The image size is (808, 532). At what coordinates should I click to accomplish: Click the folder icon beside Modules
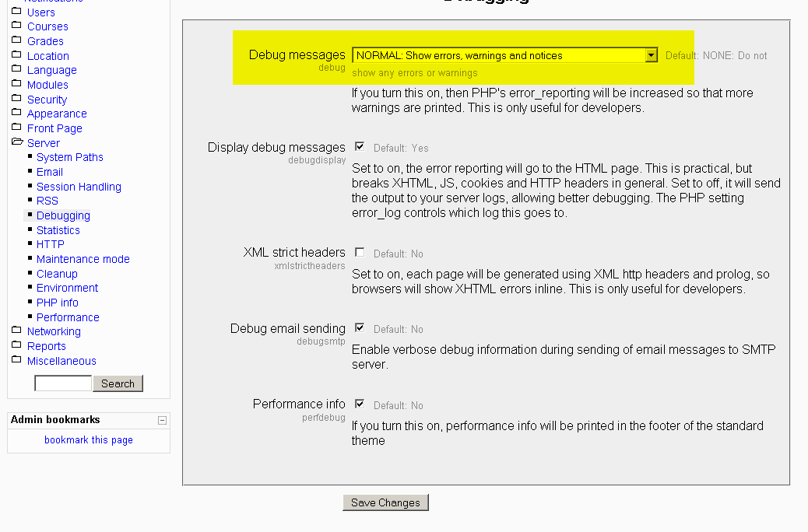click(16, 83)
